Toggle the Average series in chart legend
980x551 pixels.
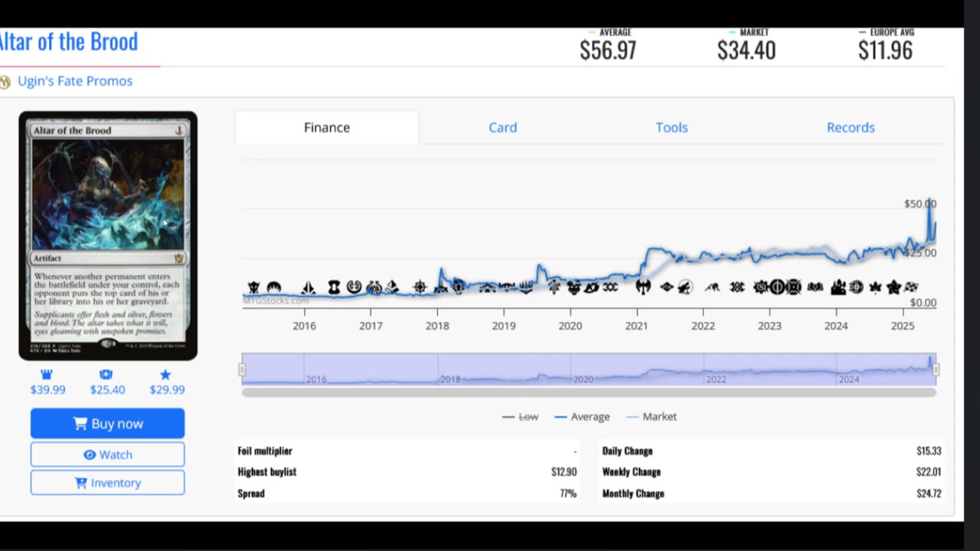pyautogui.click(x=583, y=416)
